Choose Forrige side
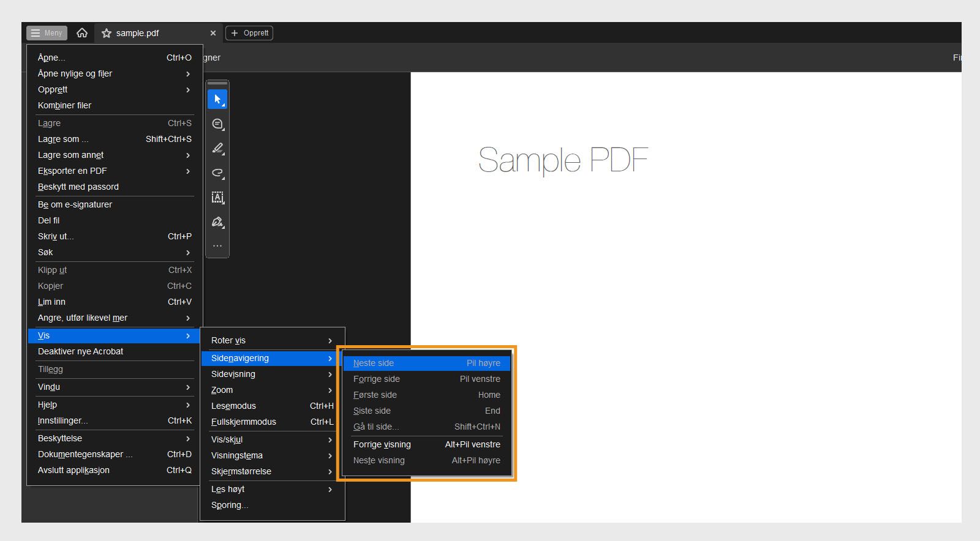980x541 pixels. (x=427, y=379)
